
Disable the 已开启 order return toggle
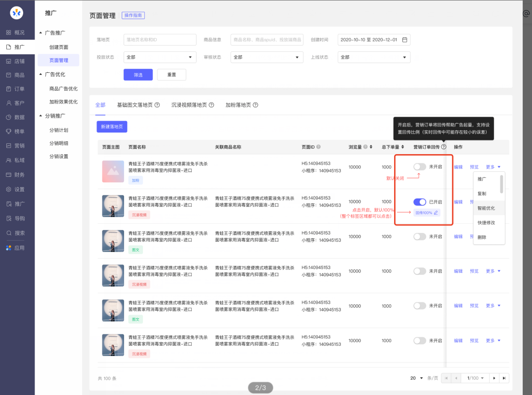[420, 202]
